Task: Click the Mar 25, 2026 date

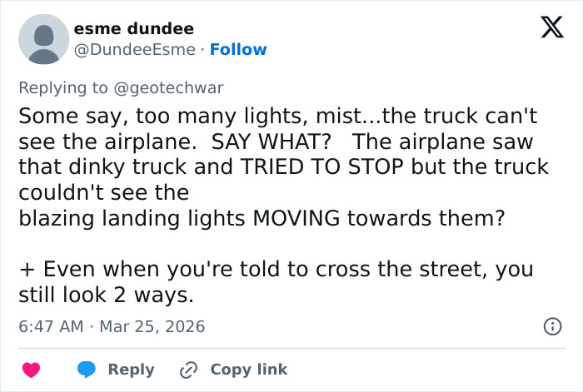Action: tap(152, 326)
